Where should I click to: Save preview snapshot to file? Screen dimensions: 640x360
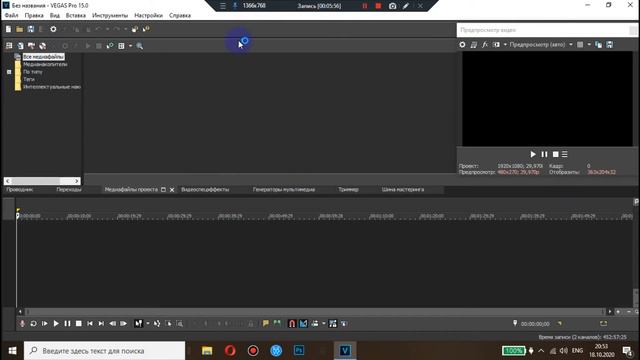[609, 45]
